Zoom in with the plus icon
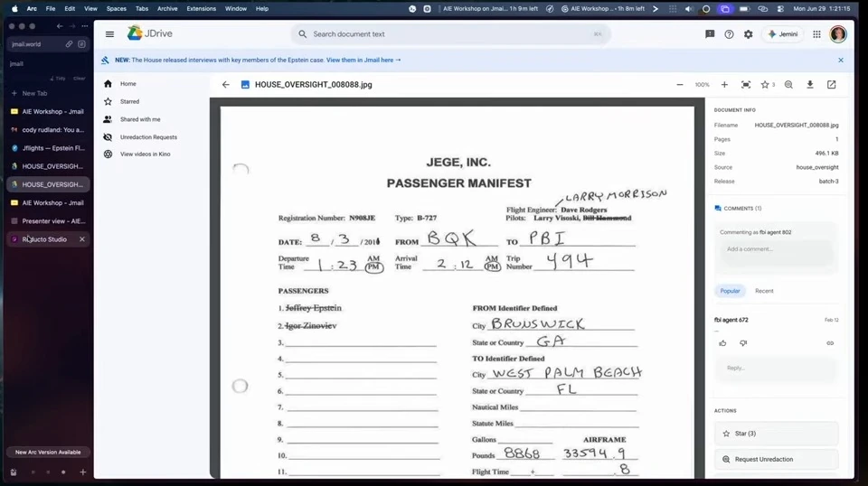Screen dimensions: 868x486 click(724, 85)
